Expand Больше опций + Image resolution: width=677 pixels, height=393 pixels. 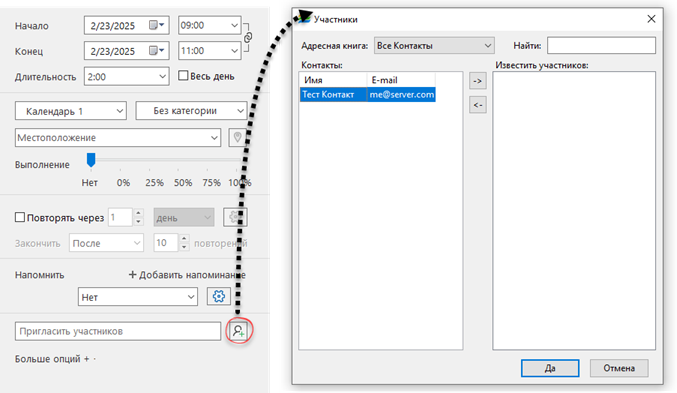point(52,359)
